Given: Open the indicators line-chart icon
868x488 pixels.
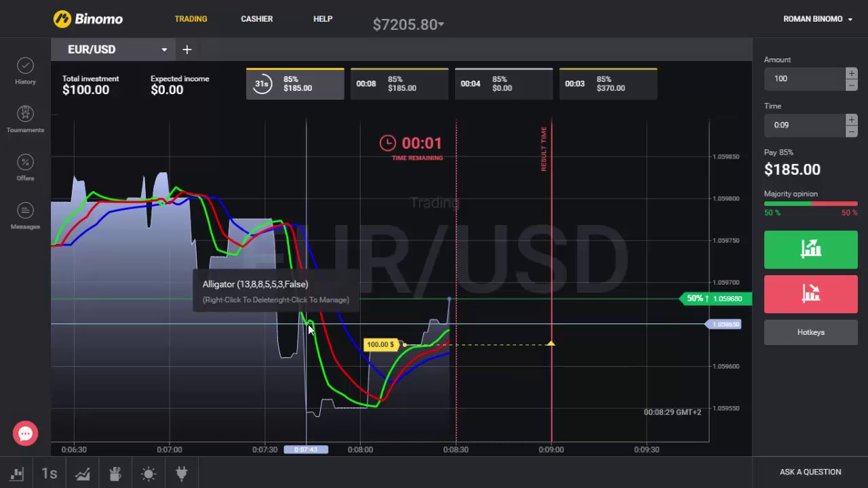Looking at the screenshot, I should pyautogui.click(x=83, y=474).
